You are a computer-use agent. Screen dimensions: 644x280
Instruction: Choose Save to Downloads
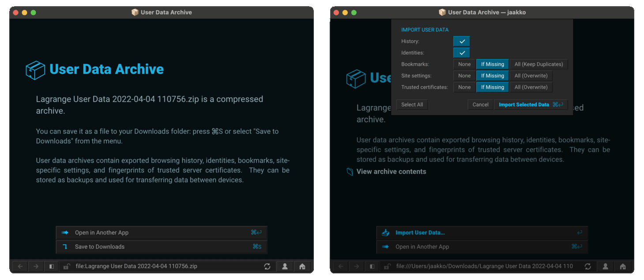click(x=162, y=246)
